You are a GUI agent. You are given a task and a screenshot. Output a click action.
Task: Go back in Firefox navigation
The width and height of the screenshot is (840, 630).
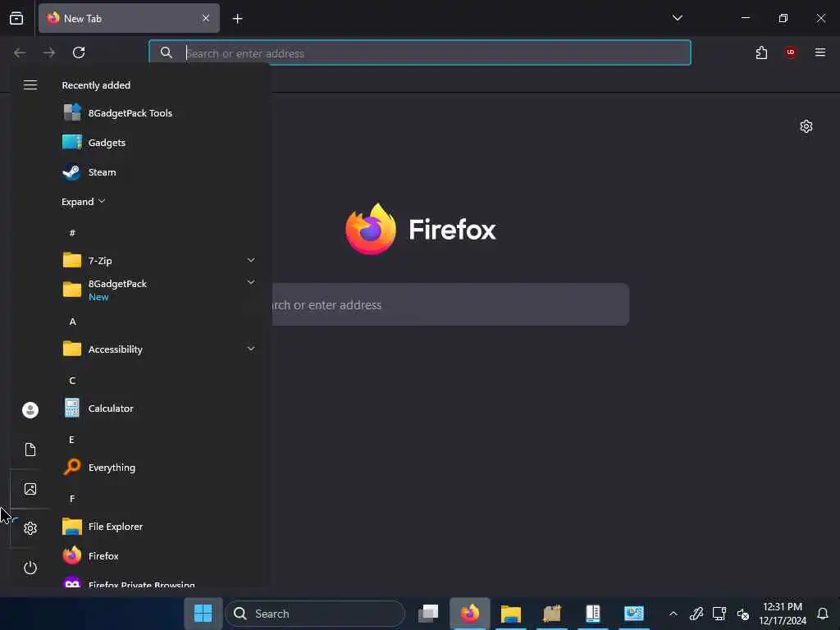click(x=20, y=52)
